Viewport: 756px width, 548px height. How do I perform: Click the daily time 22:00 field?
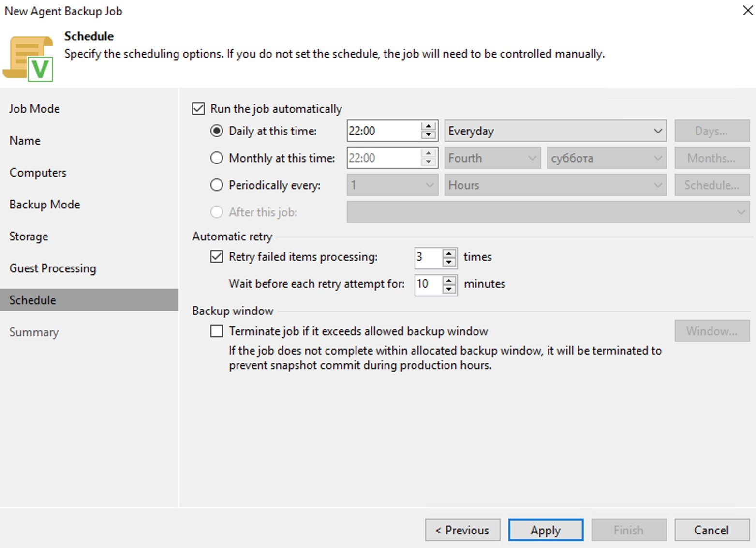pos(383,131)
